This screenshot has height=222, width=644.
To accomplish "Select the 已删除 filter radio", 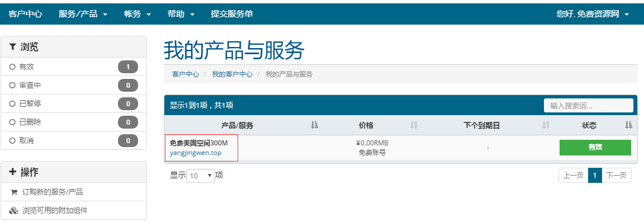I will point(12,122).
